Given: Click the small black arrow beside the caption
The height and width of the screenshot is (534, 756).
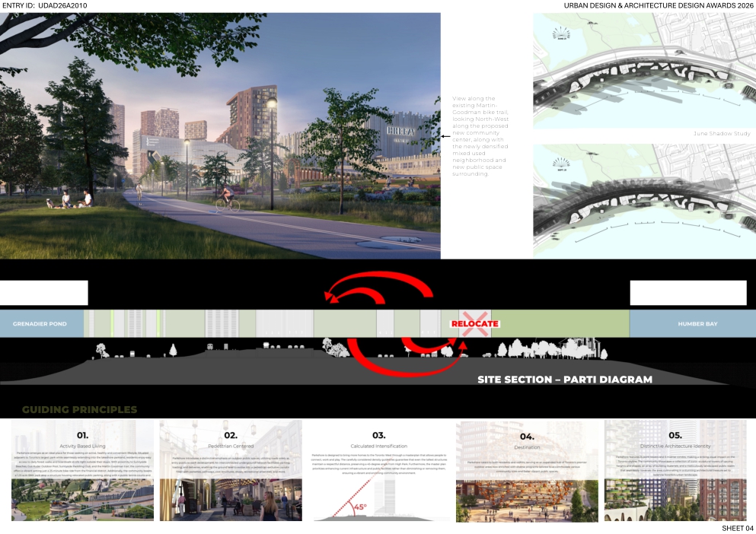Looking at the screenshot, I should tap(446, 137).
